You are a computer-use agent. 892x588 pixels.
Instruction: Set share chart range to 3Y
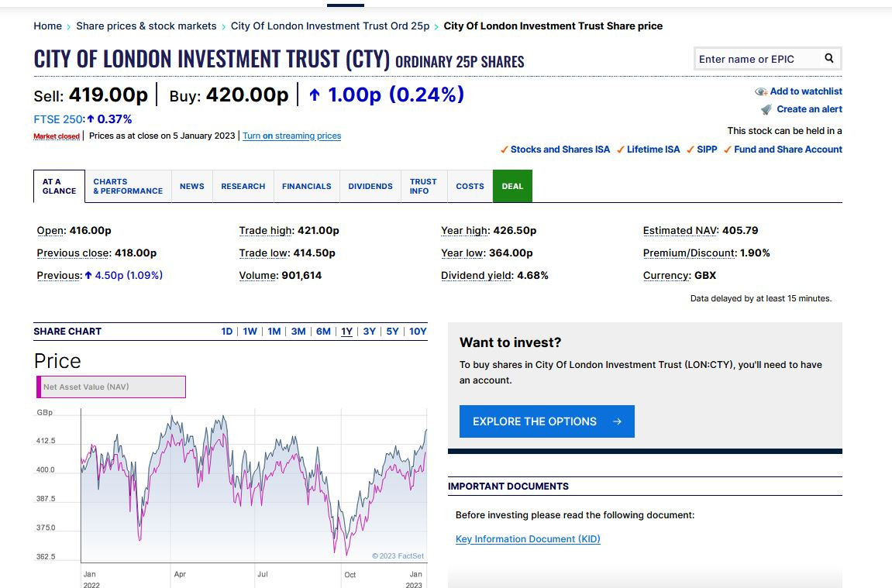370,332
